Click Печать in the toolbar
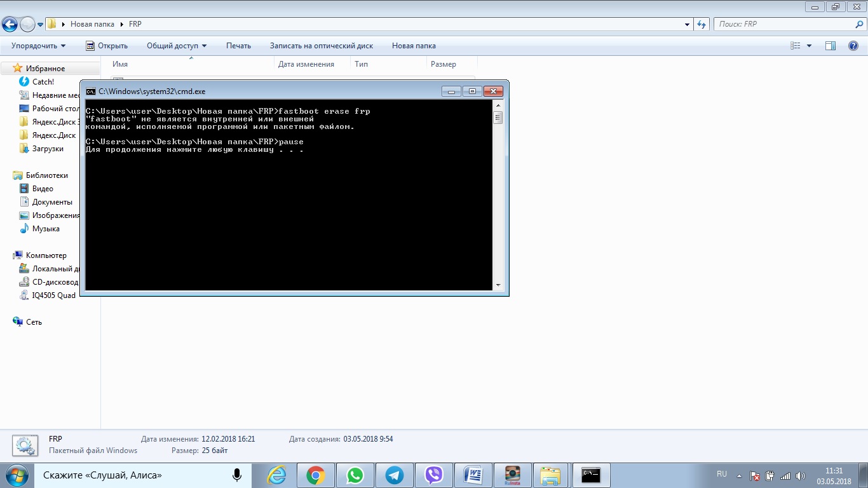This screenshot has width=868, height=488. coord(238,46)
